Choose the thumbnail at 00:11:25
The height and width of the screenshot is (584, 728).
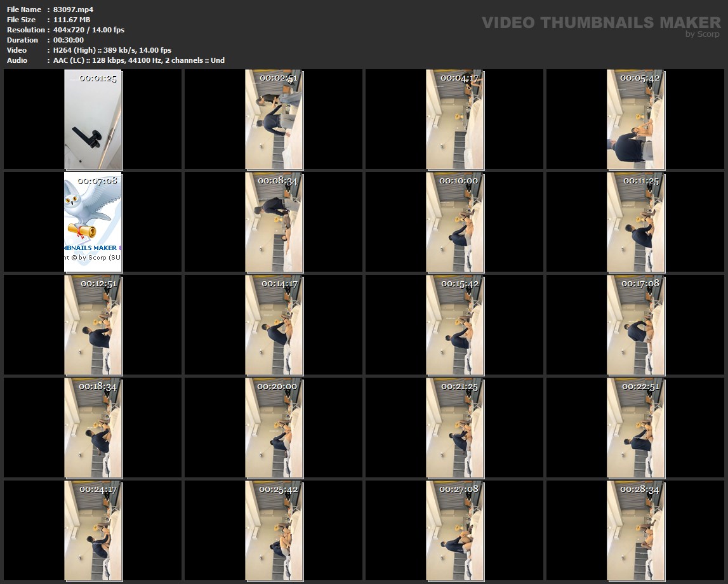coord(636,222)
